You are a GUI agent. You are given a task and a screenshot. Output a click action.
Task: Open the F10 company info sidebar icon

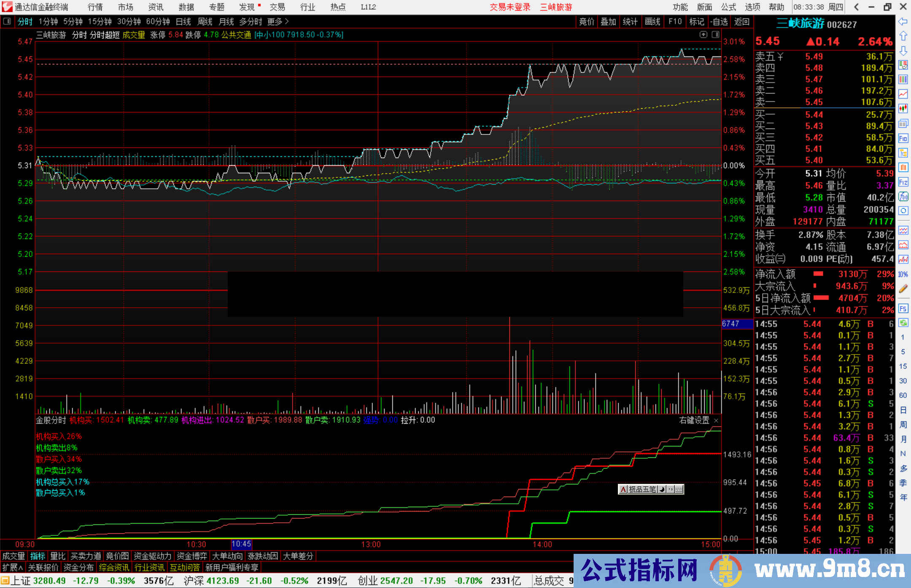point(903,138)
